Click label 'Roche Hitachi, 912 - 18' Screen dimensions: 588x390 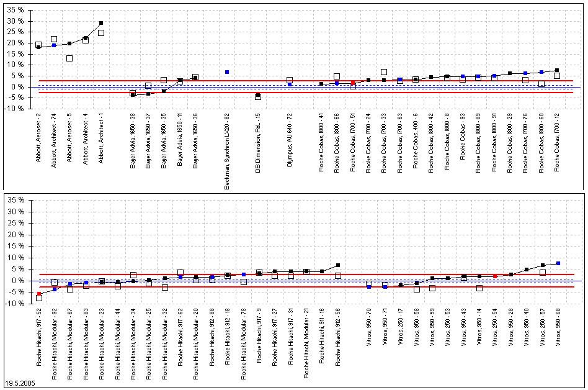[x=227, y=337]
